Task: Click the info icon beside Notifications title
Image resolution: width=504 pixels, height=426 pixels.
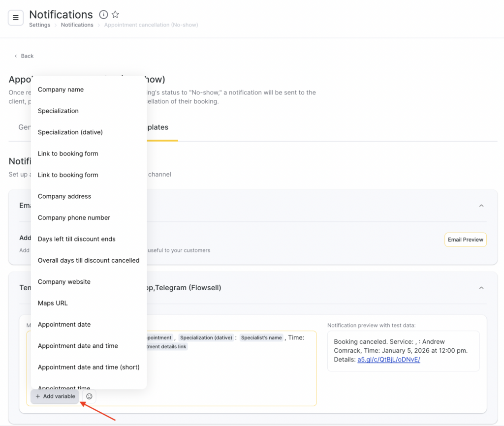Action: [103, 14]
